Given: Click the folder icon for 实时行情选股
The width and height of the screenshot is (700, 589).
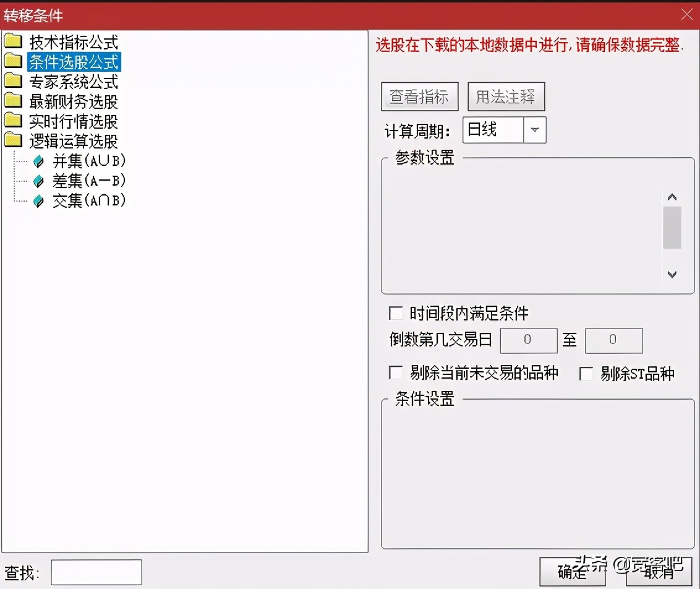Looking at the screenshot, I should 14,121.
